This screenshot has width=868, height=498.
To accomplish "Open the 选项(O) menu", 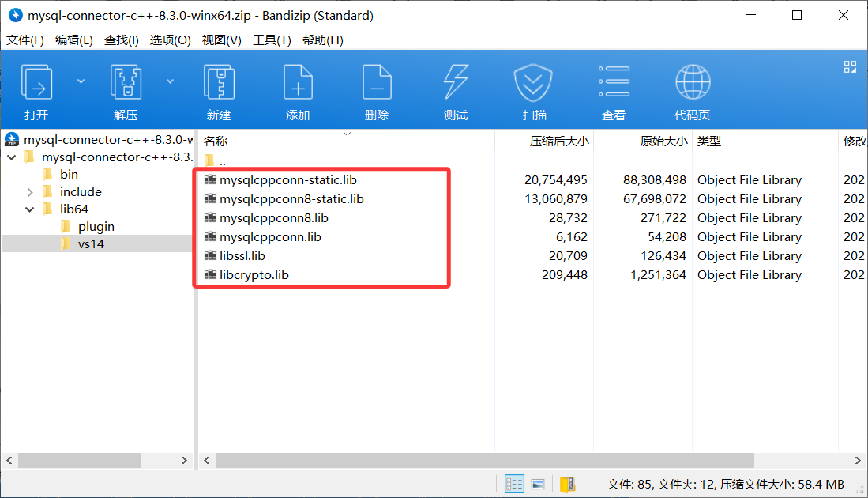I will (x=170, y=40).
